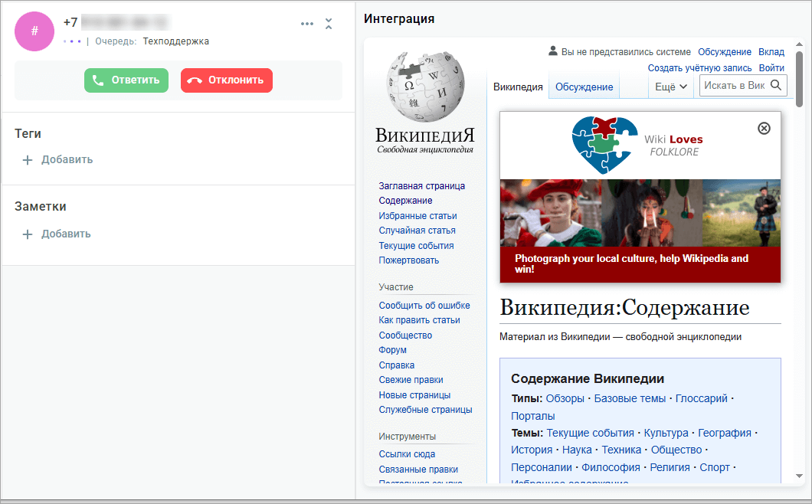This screenshot has height=504, width=812.
Task: Open the Вклад link
Action: point(771,52)
